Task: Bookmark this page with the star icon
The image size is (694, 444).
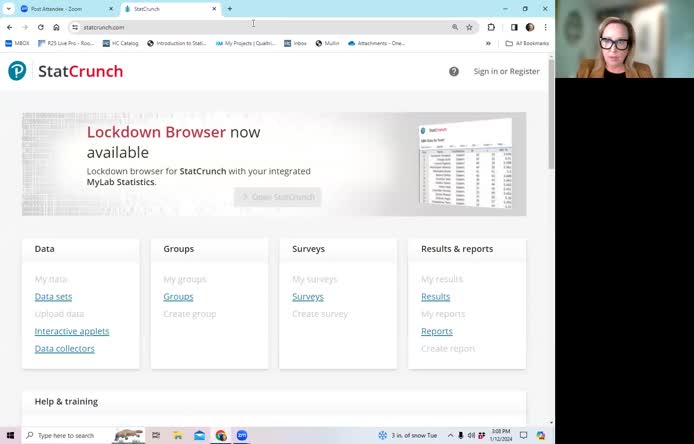Action: (x=469, y=27)
